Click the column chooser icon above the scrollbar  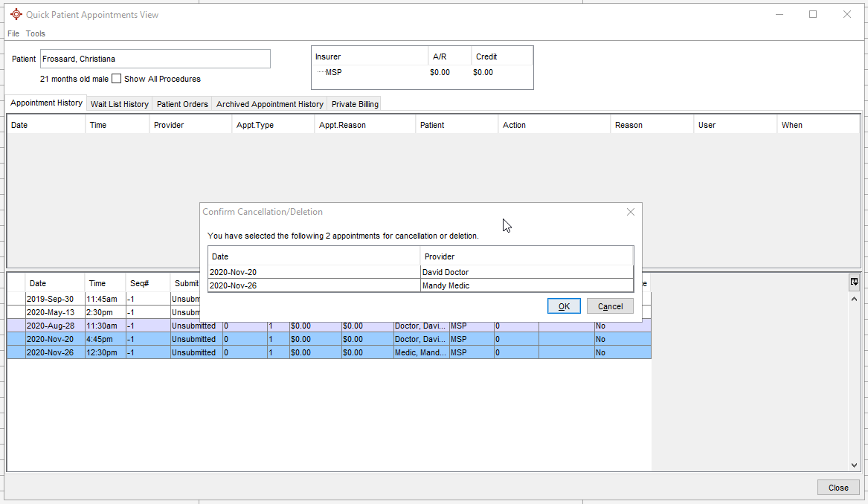[854, 282]
